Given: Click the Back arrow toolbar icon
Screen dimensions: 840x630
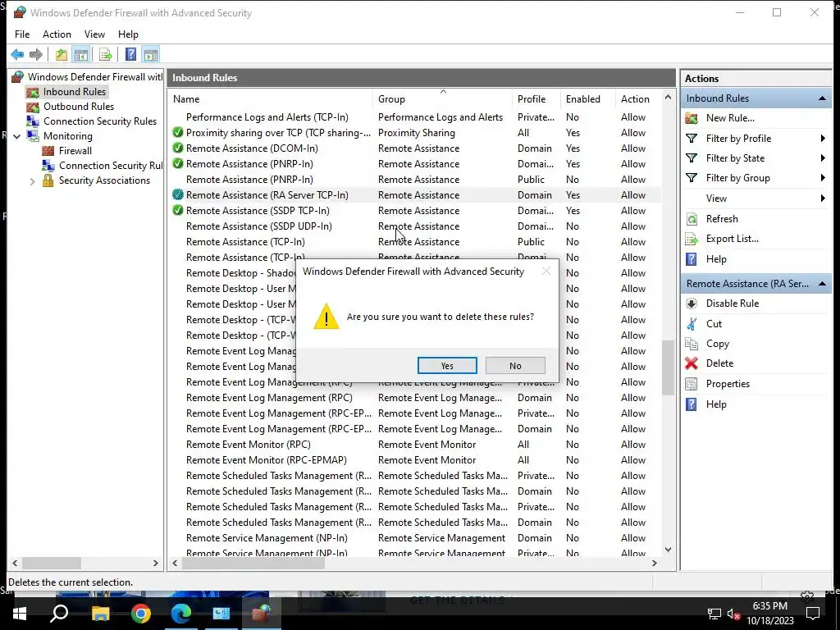Looking at the screenshot, I should point(17,54).
